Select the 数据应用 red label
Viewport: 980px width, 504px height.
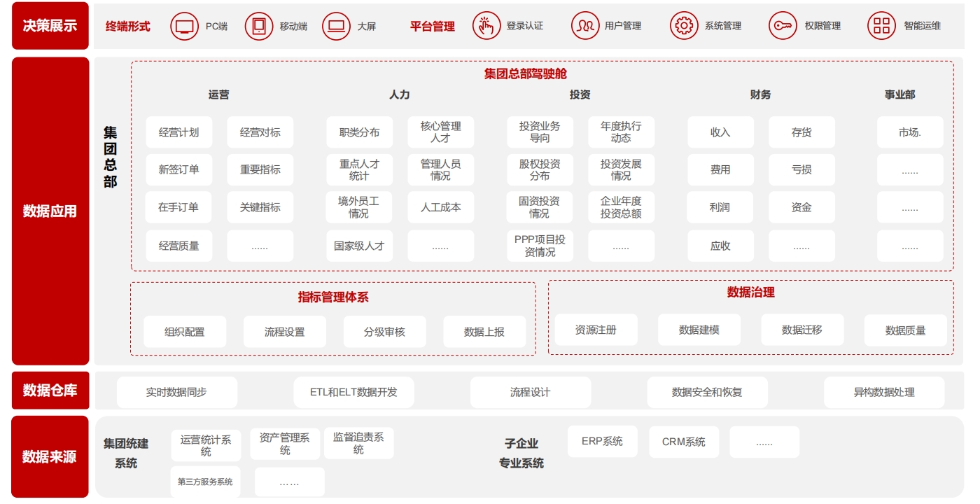coord(50,211)
